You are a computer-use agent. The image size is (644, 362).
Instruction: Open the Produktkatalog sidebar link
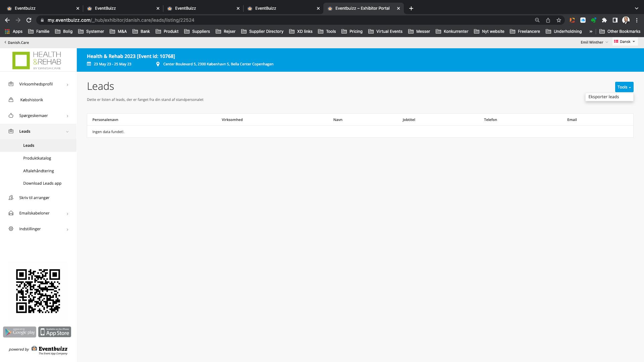[x=37, y=158]
